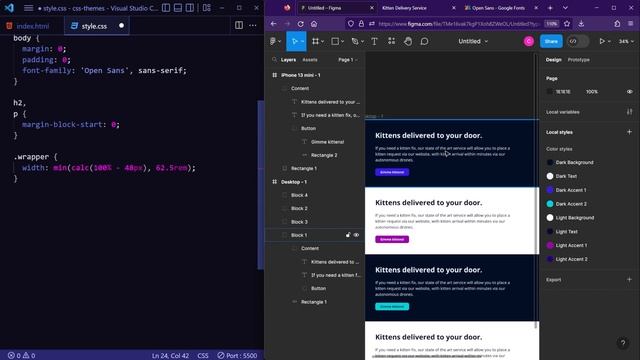Open the zoom level 34% dropdown
640x360 pixels.
(x=626, y=41)
